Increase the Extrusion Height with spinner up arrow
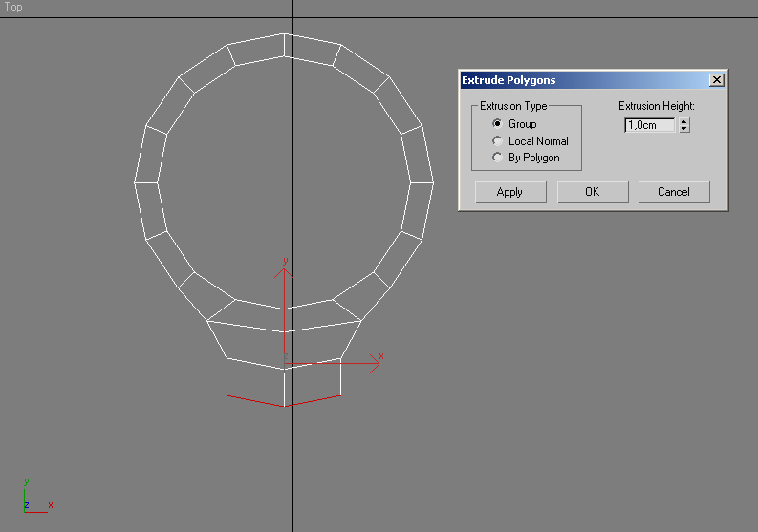Image resolution: width=758 pixels, height=532 pixels. pyautogui.click(x=684, y=121)
